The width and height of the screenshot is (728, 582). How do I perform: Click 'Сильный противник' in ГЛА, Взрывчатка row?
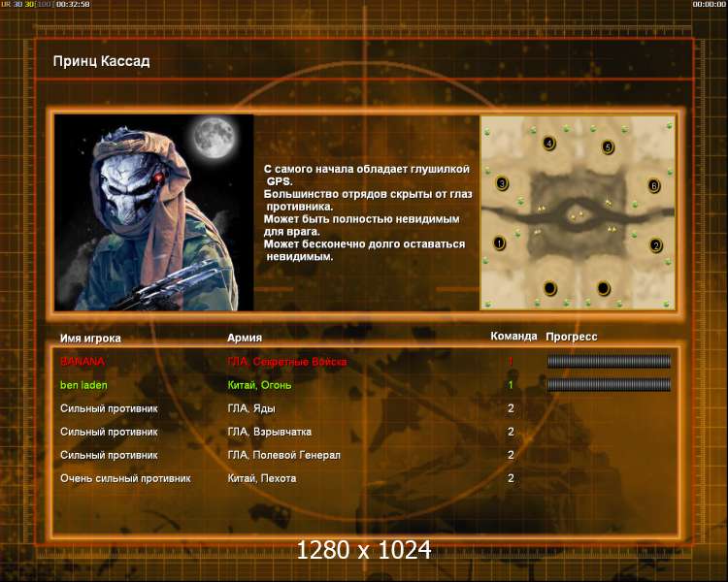[109, 432]
